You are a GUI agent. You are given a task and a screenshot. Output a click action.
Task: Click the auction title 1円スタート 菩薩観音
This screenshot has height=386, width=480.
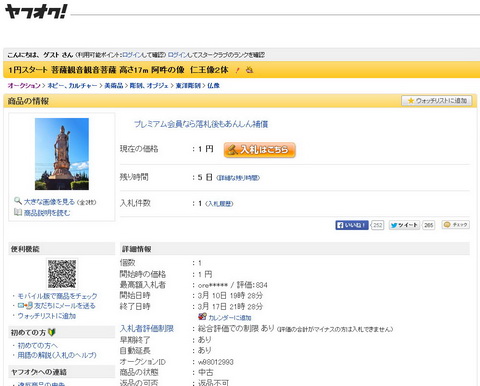(118, 70)
